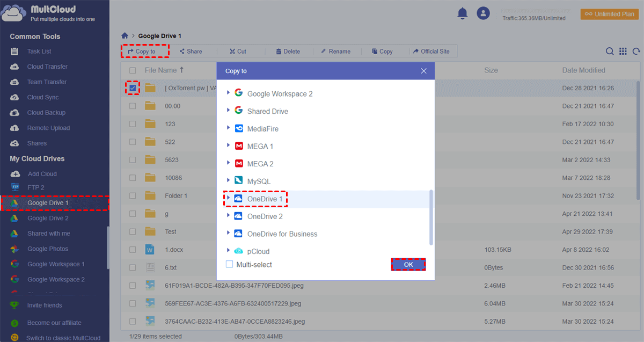Click the Remote Upload sidebar icon
644x342 pixels.
coord(15,128)
